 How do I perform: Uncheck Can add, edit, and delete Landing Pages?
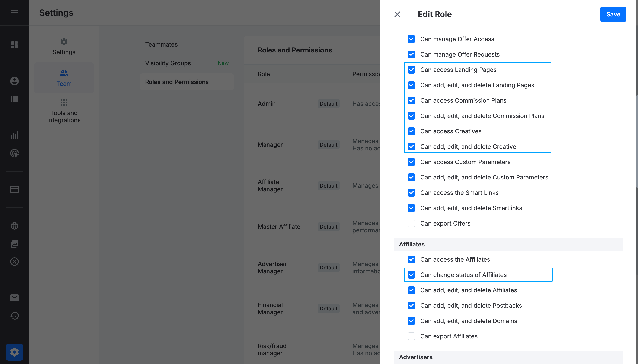[x=411, y=85]
